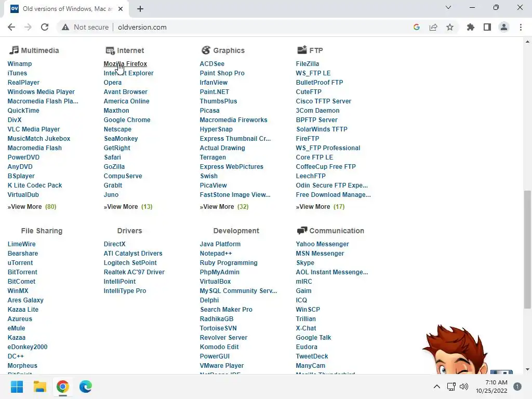The height and width of the screenshot is (399, 532).
Task: Go to the Google Chrome link
Action: pos(127,120)
